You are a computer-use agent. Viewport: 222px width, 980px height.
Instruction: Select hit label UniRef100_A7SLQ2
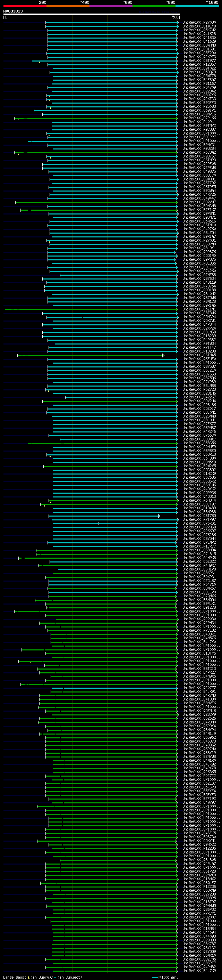pyautogui.click(x=199, y=630)
